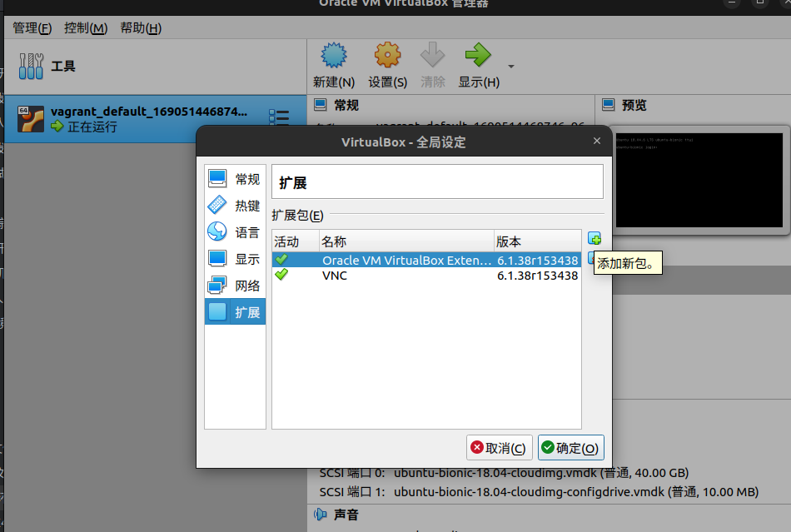Select the Tools (工具) icon
The image size is (791, 532).
click(31, 66)
